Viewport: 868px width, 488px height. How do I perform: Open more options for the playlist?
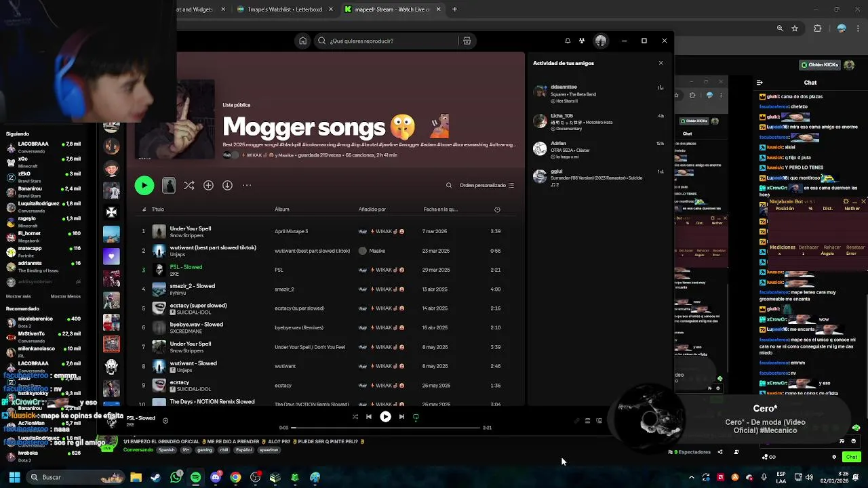(x=247, y=185)
